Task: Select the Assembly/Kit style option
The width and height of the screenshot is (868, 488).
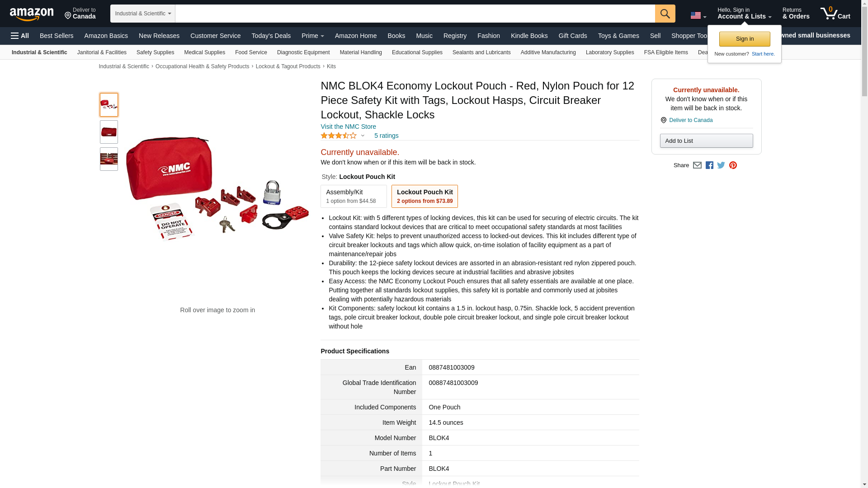Action: (354, 197)
